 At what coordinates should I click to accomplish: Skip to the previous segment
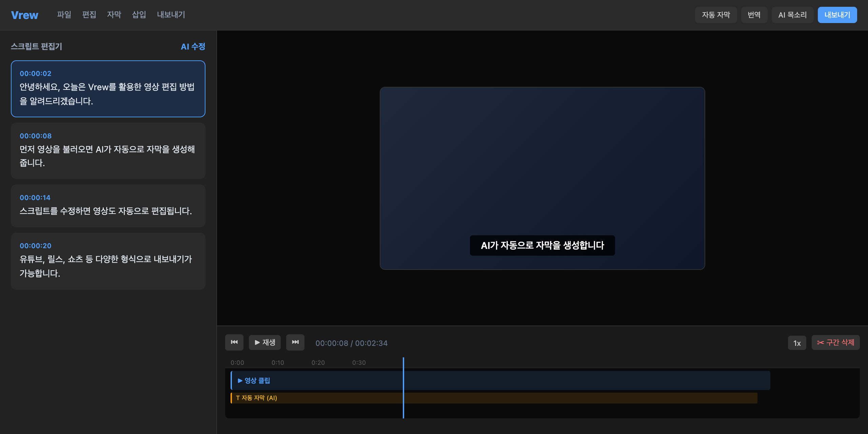click(x=234, y=342)
